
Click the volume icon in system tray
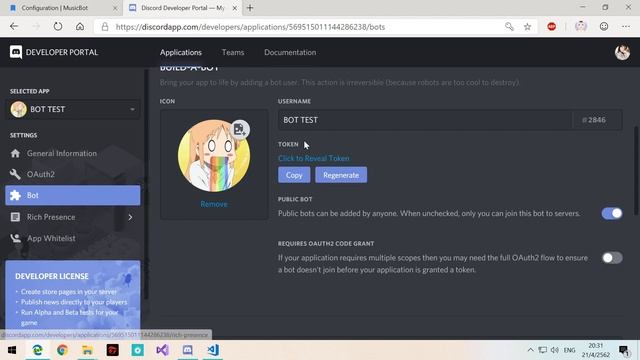click(554, 350)
